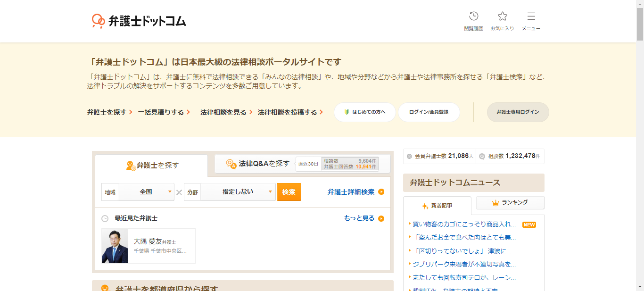
Task: Open news article 買い物客のカゴにこっそり商品入れ
Action: coord(464,224)
